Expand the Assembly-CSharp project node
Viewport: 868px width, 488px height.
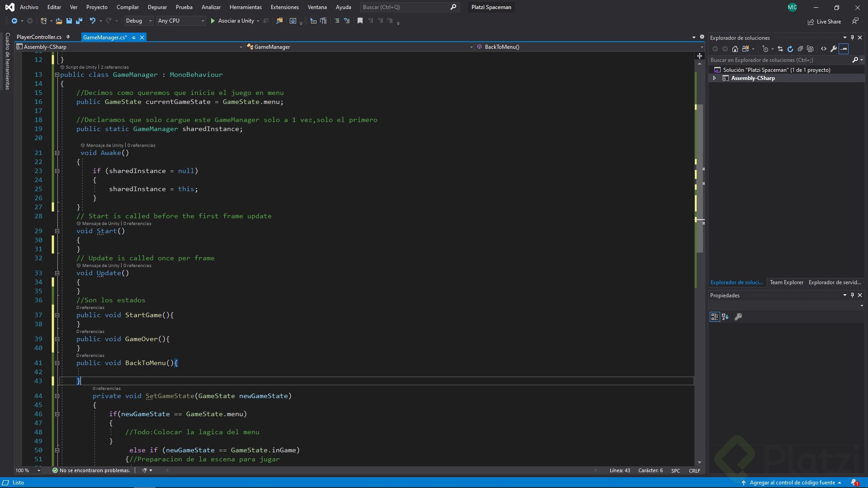tap(714, 78)
